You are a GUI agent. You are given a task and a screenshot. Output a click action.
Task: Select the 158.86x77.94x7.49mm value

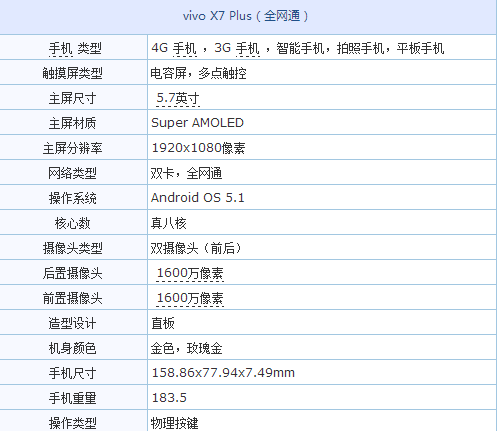pos(223,373)
